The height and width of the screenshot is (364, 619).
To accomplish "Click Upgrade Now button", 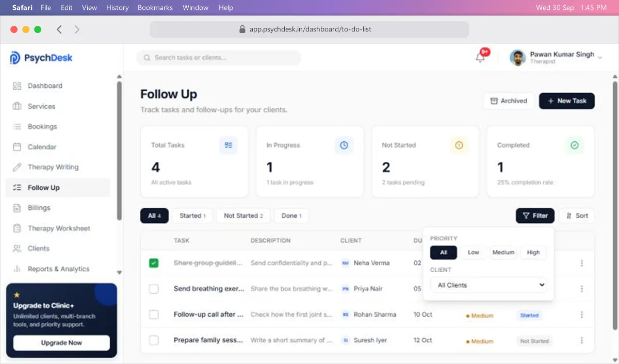I will (x=61, y=343).
